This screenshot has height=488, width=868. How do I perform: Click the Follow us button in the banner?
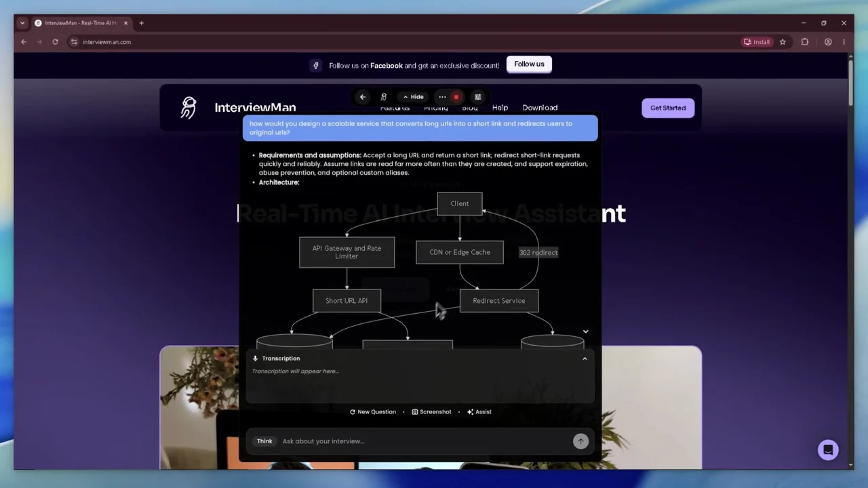529,64
